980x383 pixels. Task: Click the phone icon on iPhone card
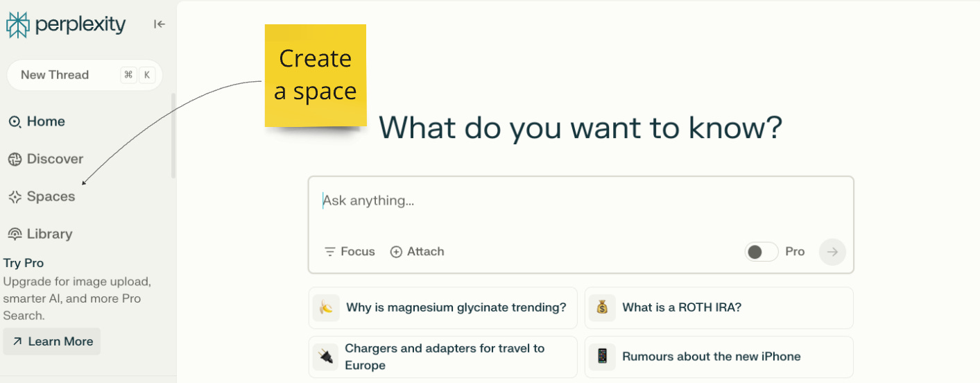click(x=602, y=357)
